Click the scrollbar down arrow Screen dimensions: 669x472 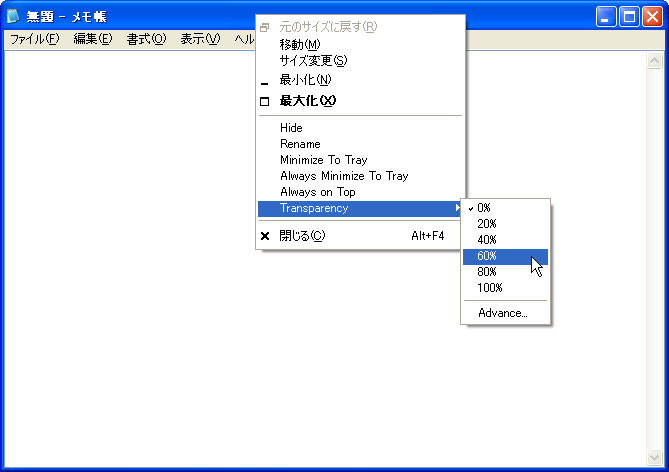[x=654, y=457]
